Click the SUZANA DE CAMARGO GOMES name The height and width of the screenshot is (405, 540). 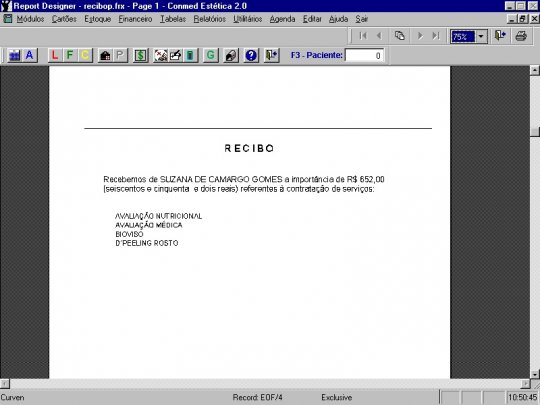coord(221,179)
